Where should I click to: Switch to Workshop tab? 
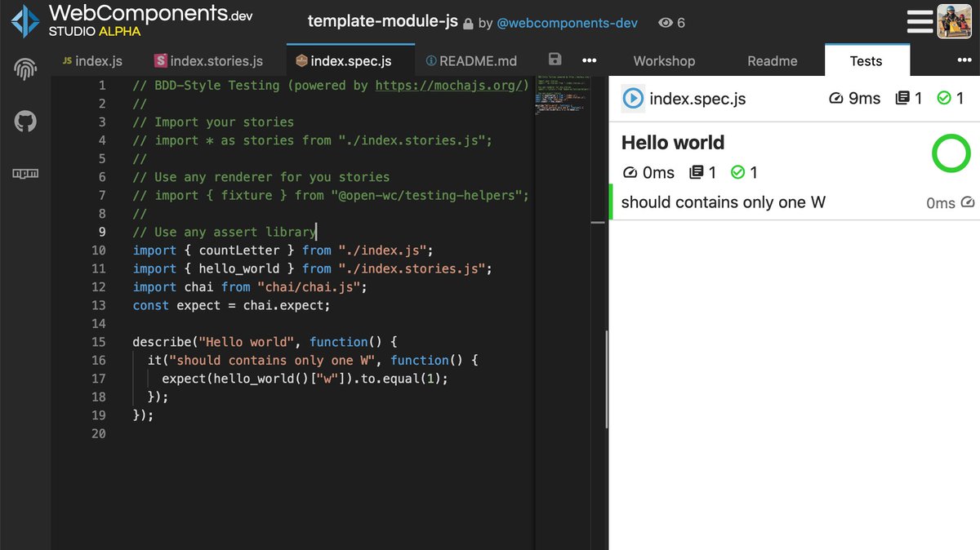point(664,61)
